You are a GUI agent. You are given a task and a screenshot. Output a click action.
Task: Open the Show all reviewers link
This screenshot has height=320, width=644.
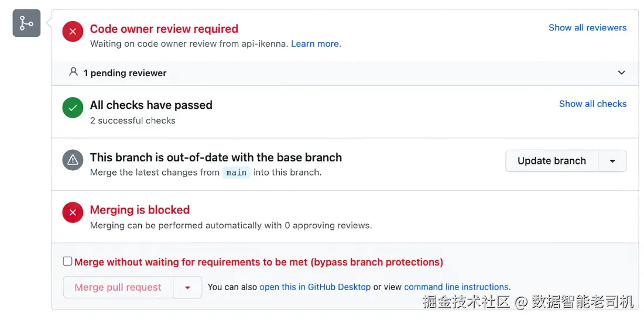pos(587,27)
